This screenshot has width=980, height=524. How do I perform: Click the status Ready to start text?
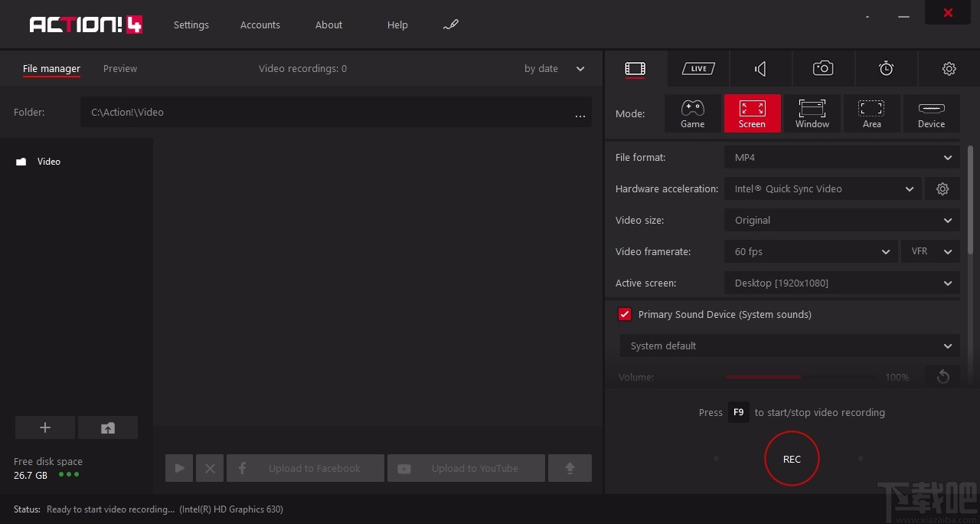pyautogui.click(x=110, y=509)
